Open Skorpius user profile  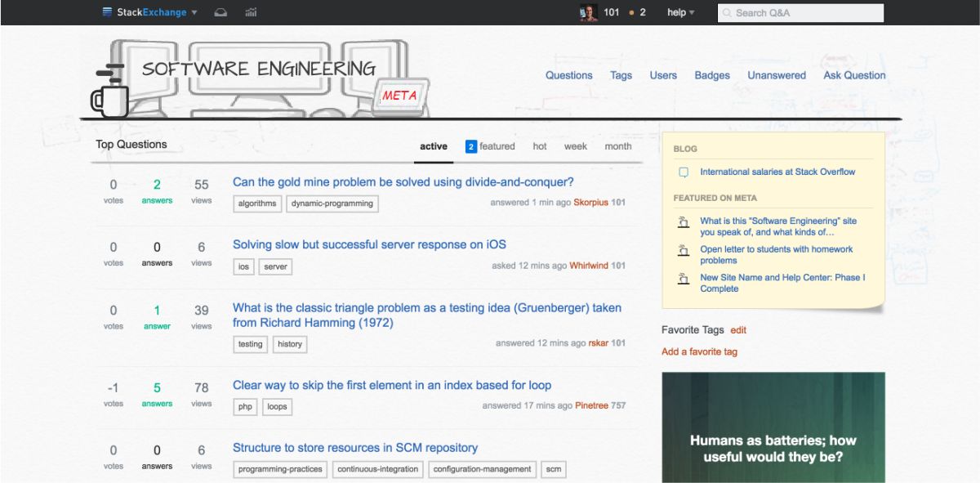click(x=591, y=203)
